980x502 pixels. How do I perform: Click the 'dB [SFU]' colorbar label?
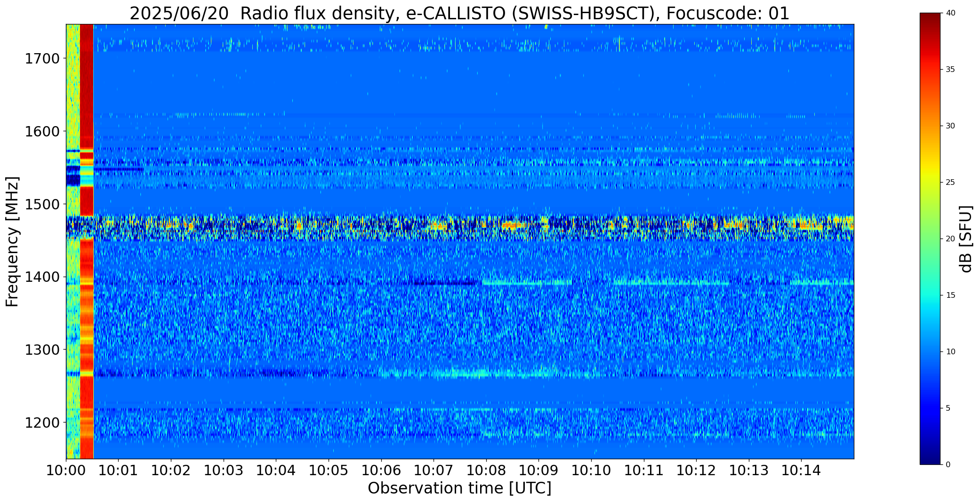966,239
